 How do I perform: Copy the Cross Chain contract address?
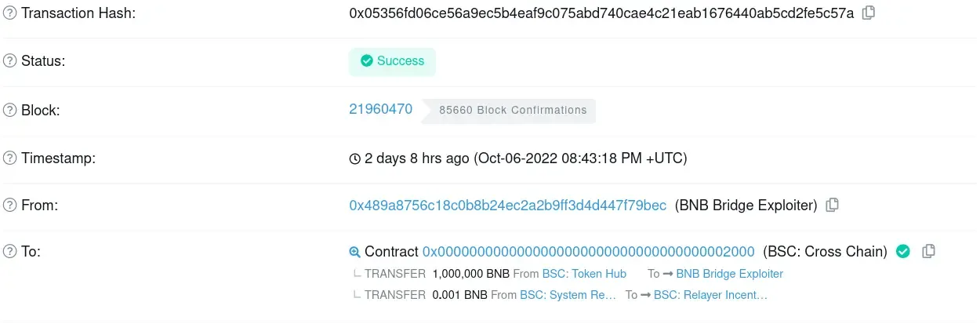point(929,251)
